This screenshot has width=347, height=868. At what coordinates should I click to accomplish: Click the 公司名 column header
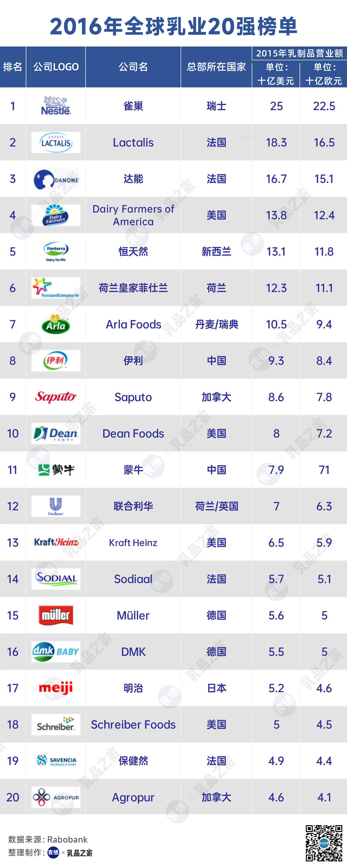tap(133, 67)
